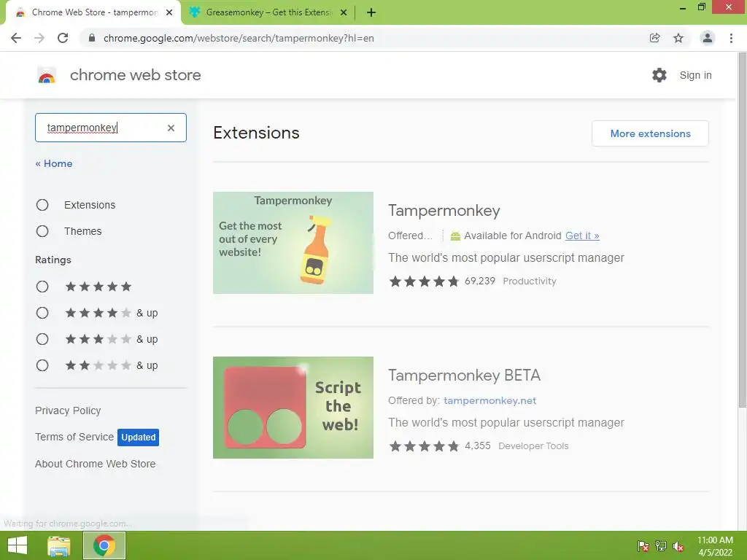The width and height of the screenshot is (747, 560).
Task: Open the Tampermonkey extension title
Action: (444, 211)
